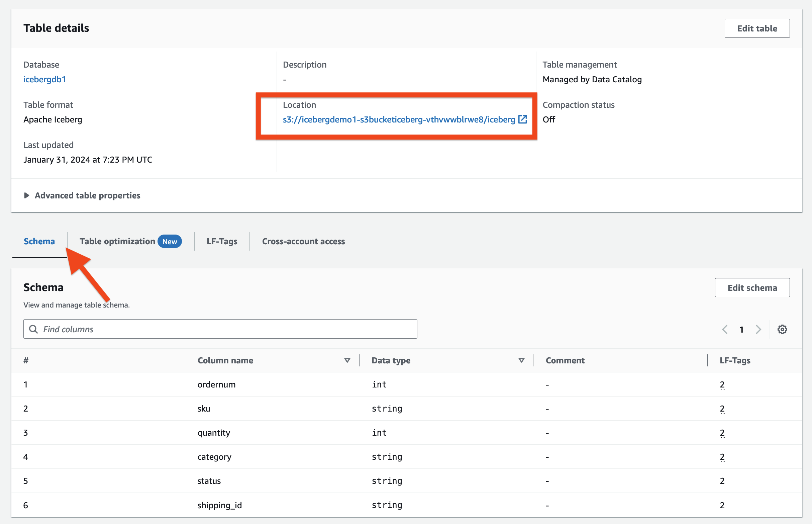Open the Cross-account access tab
812x524 pixels.
click(303, 241)
